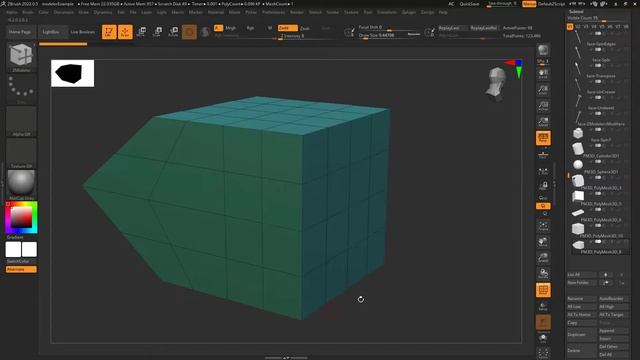
Task: Click the Rename subtool button
Action: coord(582,299)
